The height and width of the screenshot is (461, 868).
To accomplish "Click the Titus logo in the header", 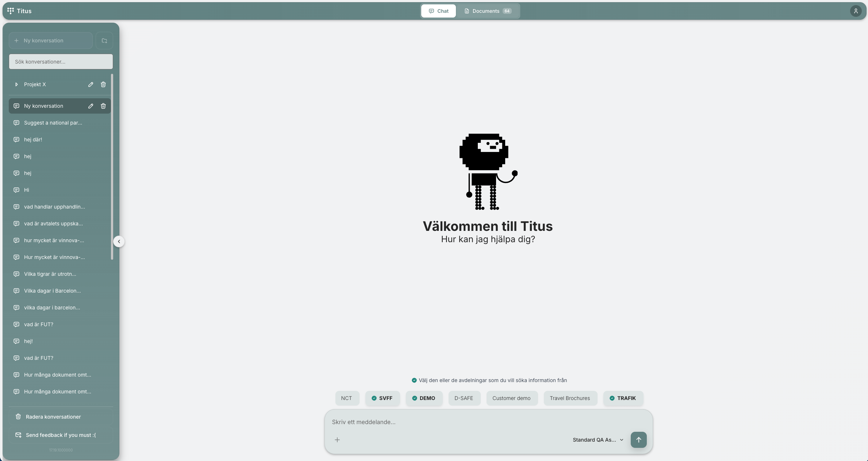I will pos(19,11).
